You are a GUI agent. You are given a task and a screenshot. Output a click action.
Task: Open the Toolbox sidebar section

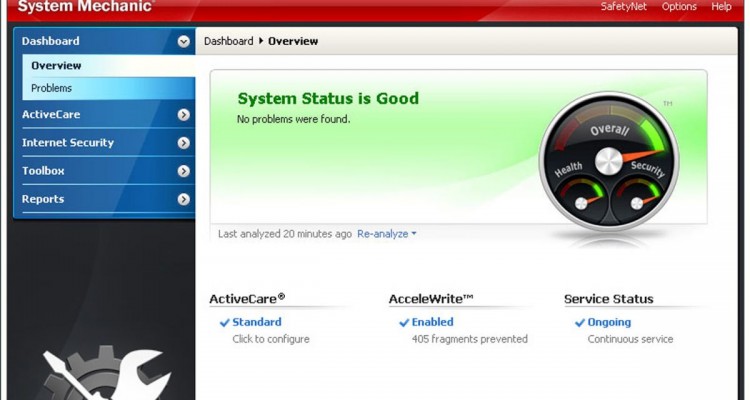click(x=104, y=171)
